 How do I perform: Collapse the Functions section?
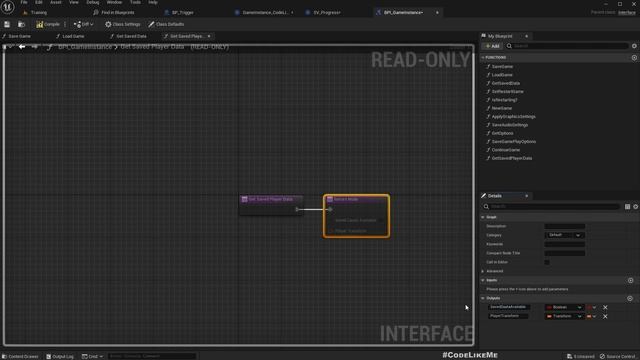[x=483, y=58]
